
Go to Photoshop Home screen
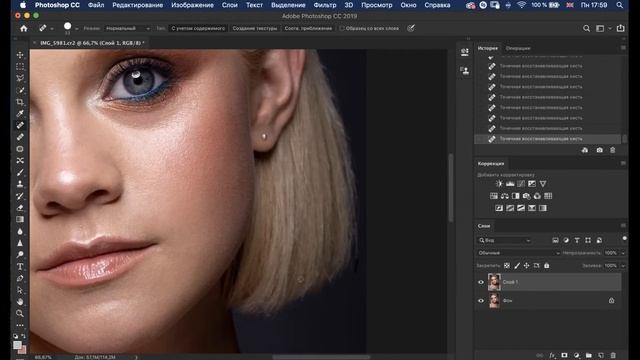click(24, 29)
